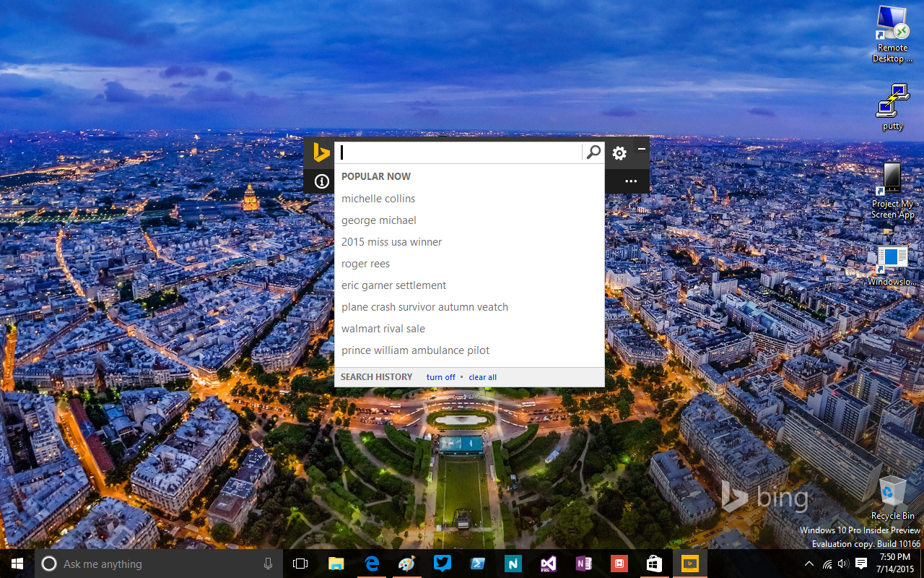Open Bing Desktop settings gear
Screen dimensions: 924x578
coord(619,153)
